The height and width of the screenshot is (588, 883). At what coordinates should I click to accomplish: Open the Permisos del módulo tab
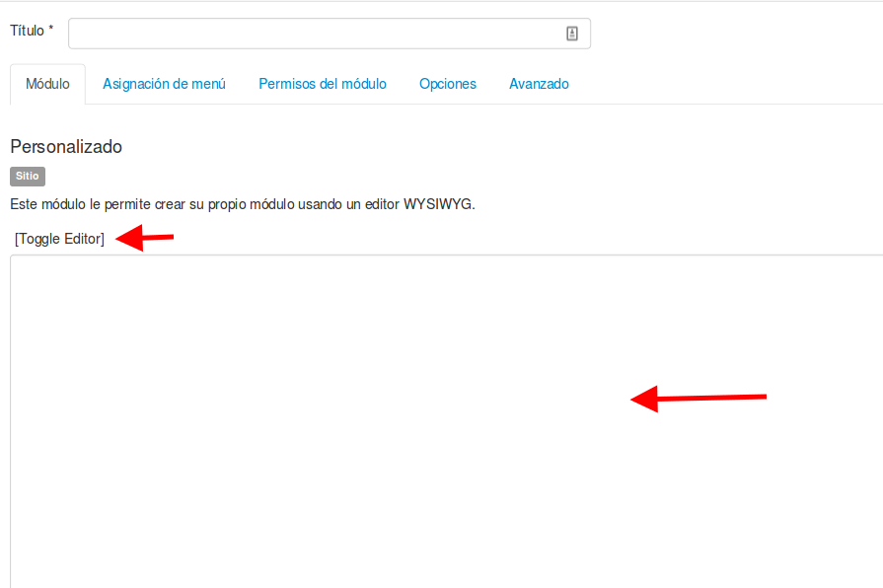pyautogui.click(x=323, y=84)
